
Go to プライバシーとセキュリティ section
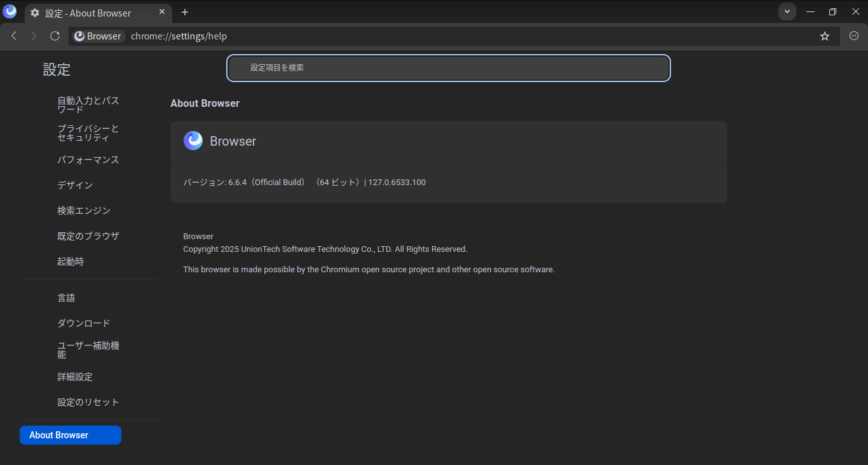tap(88, 133)
